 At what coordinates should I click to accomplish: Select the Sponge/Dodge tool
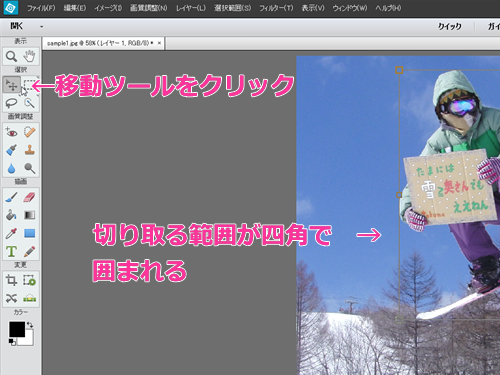pyautogui.click(x=29, y=168)
